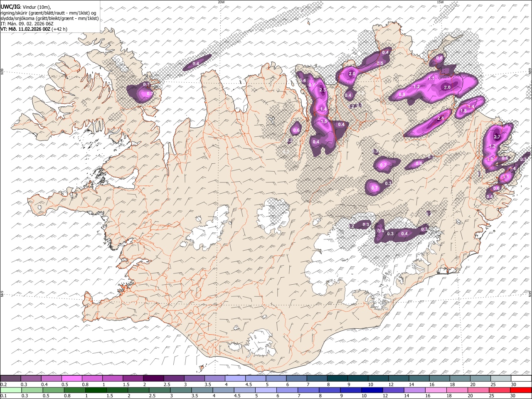Click the 0.5 snowfall value on the map
This screenshot has width=532, height=399.
click(380, 63)
